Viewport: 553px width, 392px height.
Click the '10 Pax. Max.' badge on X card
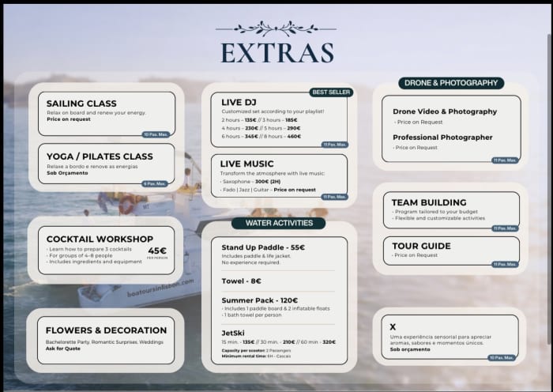pos(502,358)
